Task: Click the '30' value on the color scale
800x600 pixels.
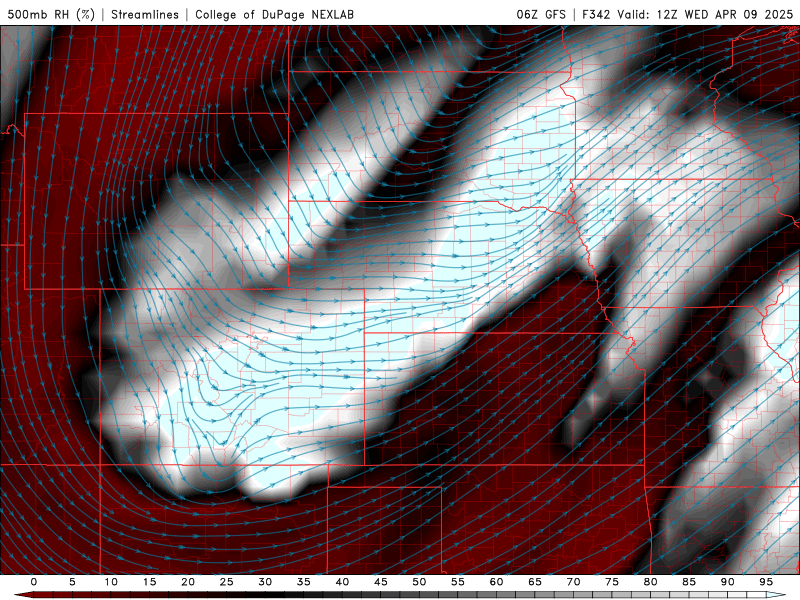Action: pyautogui.click(x=265, y=582)
